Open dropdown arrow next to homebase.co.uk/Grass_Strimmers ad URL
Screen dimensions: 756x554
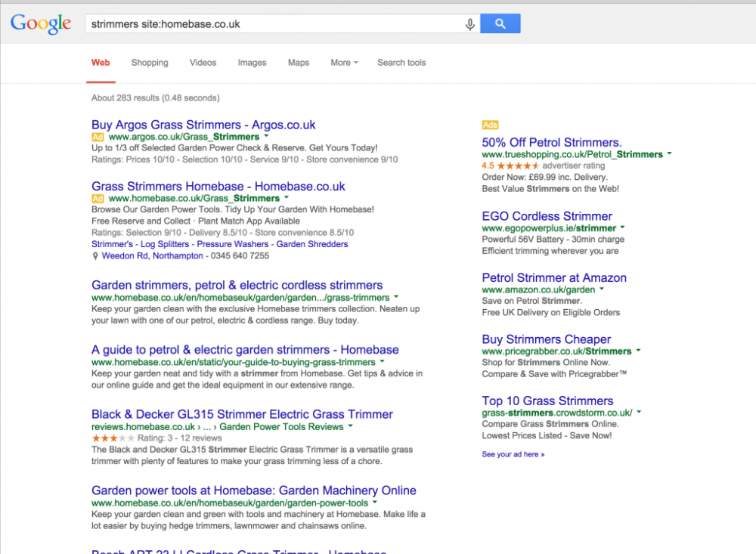[287, 198]
